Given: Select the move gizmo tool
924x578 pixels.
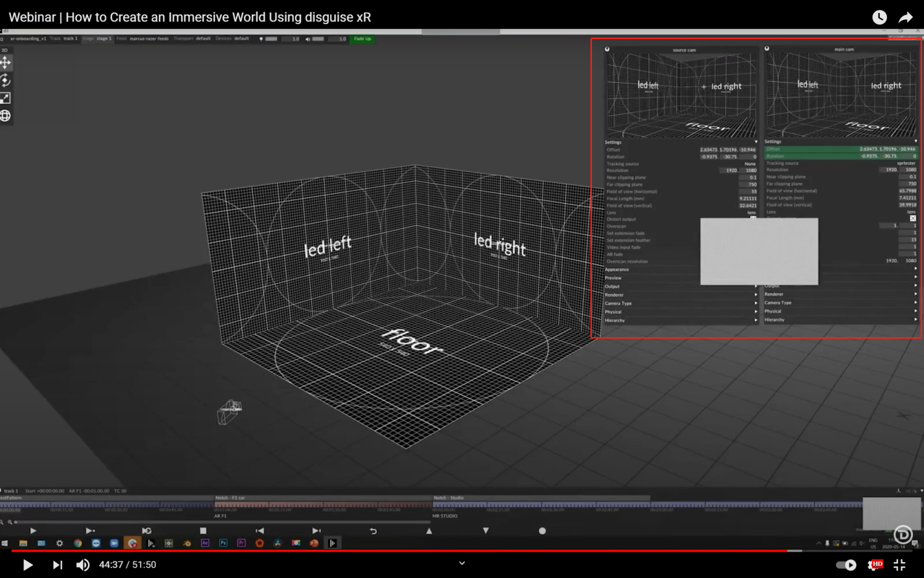Looking at the screenshot, I should point(6,62).
